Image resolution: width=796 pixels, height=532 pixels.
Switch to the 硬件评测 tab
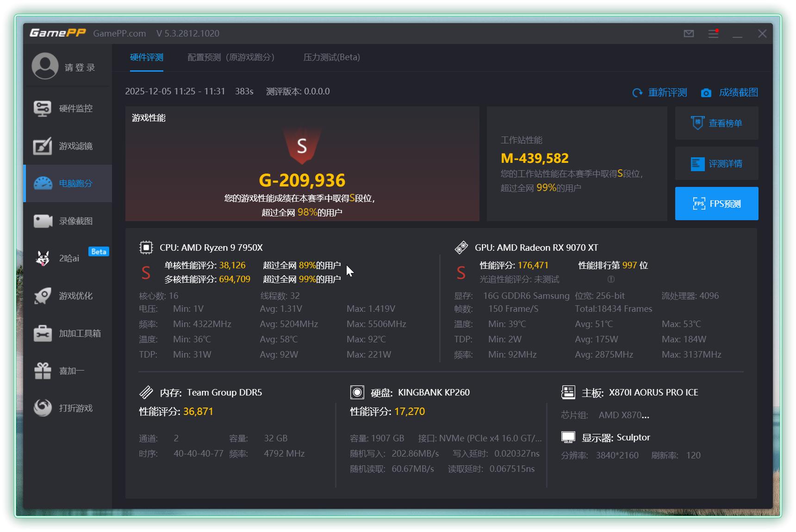click(x=147, y=57)
